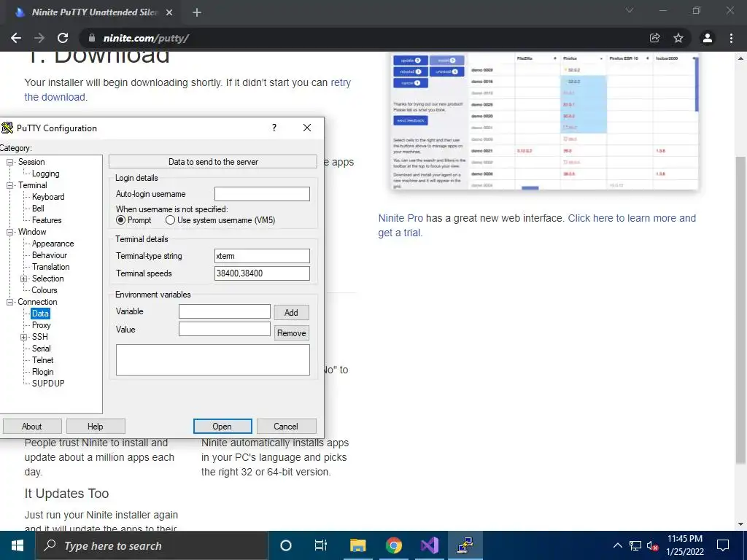Select SUPDUP category
Image resolution: width=747 pixels, height=560 pixels.
[48, 384]
